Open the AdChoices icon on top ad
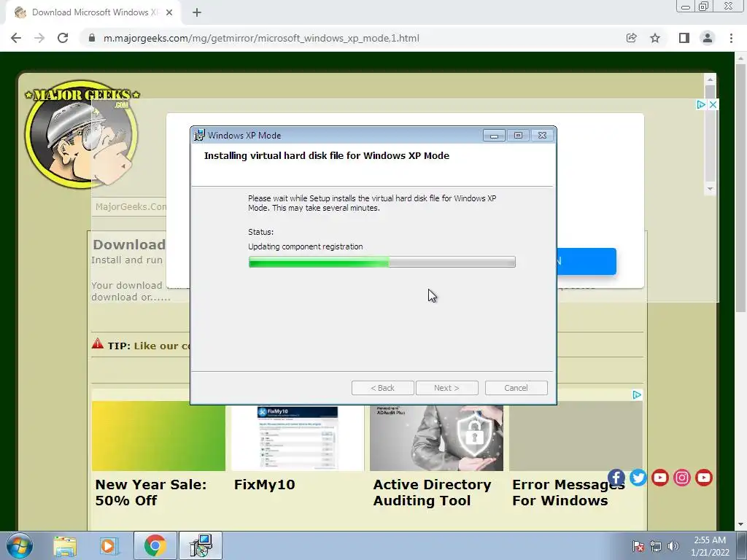Screen dimensions: 747x560 (701, 104)
